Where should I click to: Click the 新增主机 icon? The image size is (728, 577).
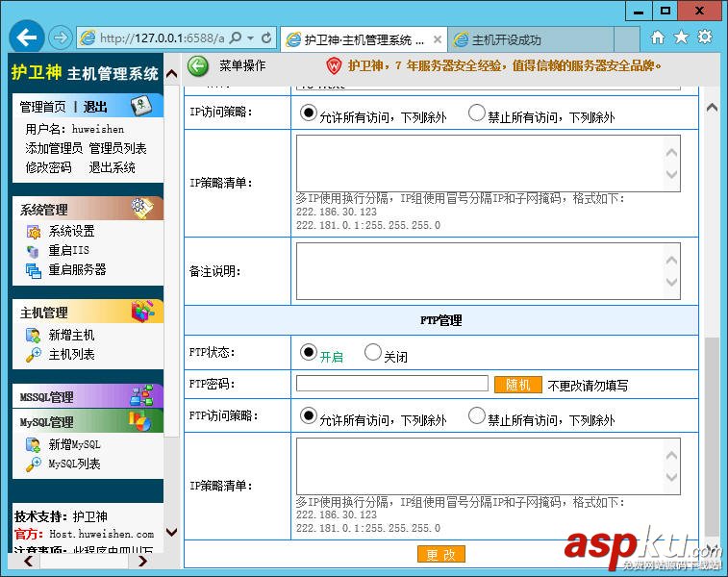34,336
